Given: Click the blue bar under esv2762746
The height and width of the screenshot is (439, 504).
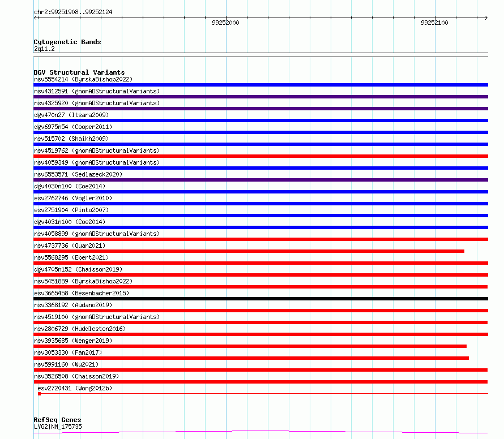Looking at the screenshot, I should tap(260, 204).
